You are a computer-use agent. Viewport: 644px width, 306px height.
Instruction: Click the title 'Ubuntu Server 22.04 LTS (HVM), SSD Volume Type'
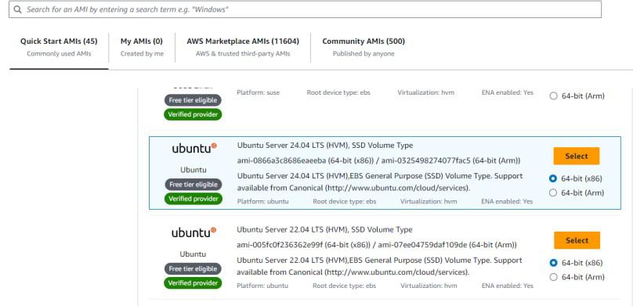324,230
